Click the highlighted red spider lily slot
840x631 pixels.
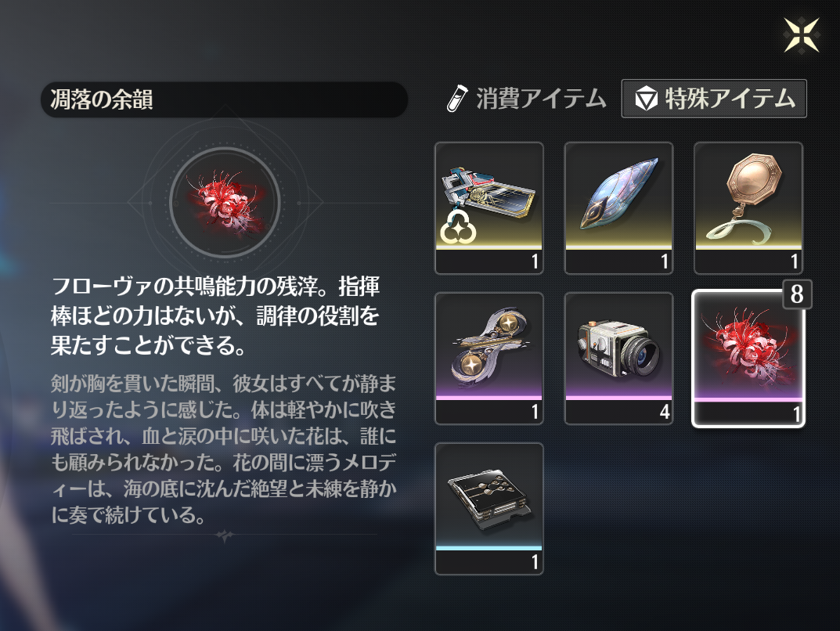tap(748, 359)
